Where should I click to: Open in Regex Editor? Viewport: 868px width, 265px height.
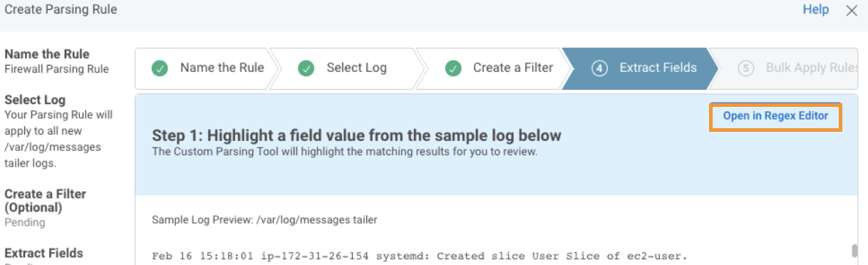775,116
